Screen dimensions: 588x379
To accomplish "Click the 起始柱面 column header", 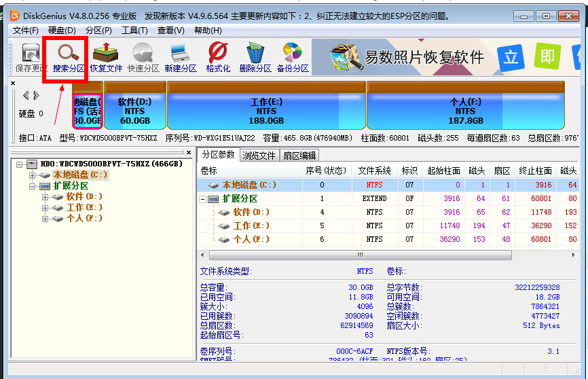I will coord(443,170).
